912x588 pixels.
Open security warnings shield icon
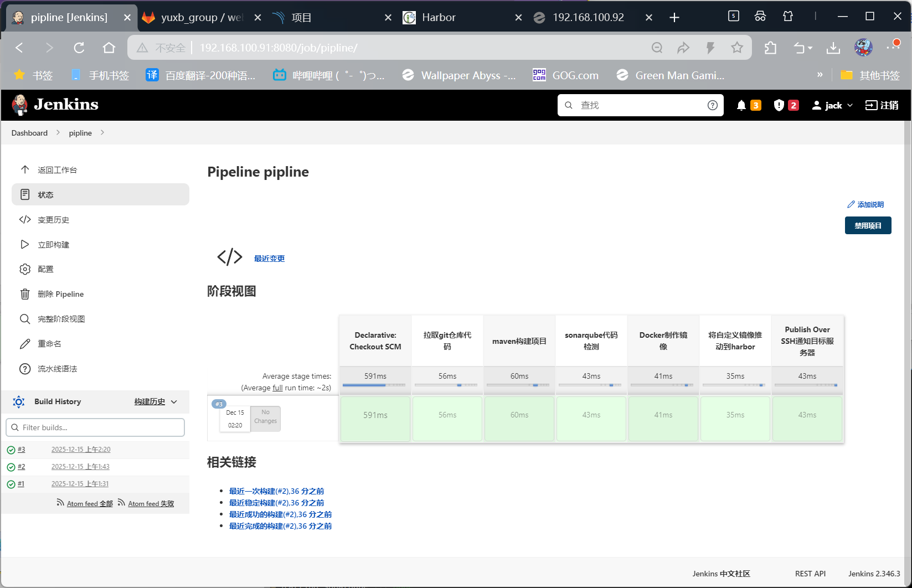[779, 105]
